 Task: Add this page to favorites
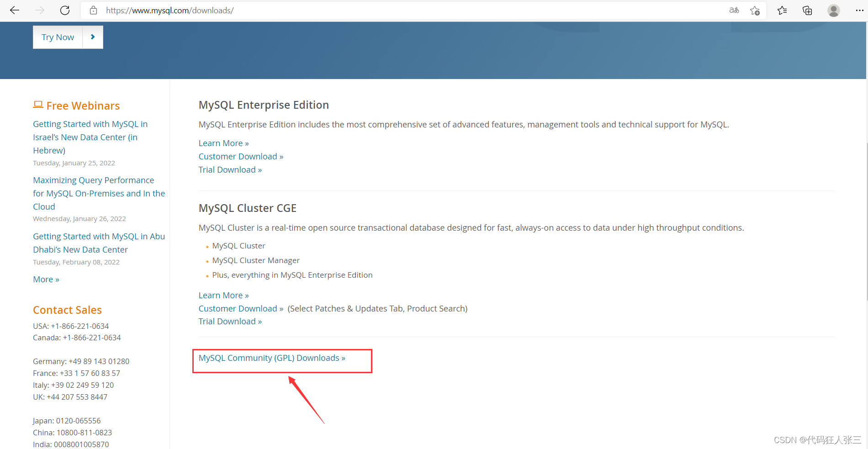(755, 11)
